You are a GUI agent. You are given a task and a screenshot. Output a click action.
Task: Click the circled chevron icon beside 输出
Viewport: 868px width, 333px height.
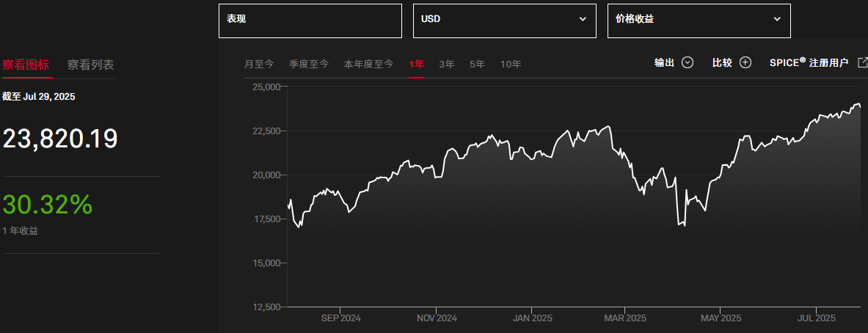click(688, 62)
